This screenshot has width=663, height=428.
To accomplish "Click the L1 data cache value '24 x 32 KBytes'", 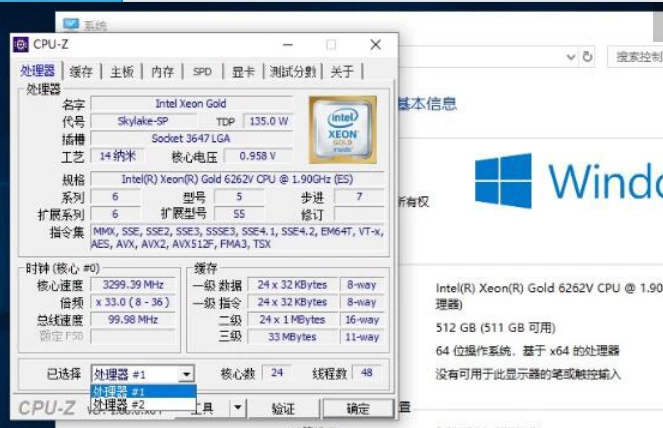I will pyautogui.click(x=292, y=285).
